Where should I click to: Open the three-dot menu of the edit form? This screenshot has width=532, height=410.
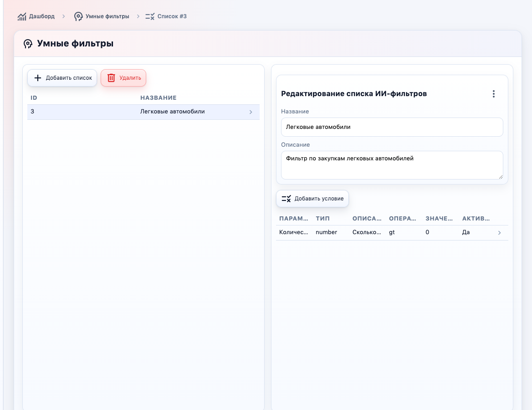(x=493, y=94)
